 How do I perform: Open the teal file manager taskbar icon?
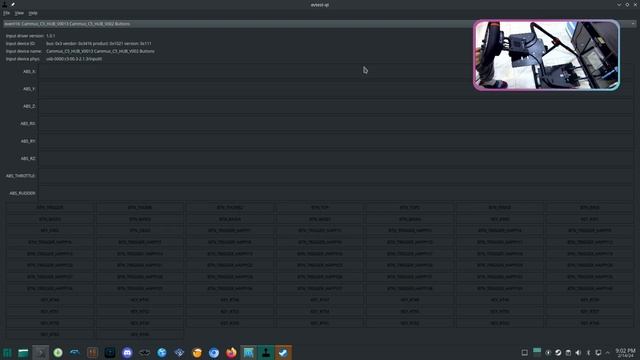[23, 353]
